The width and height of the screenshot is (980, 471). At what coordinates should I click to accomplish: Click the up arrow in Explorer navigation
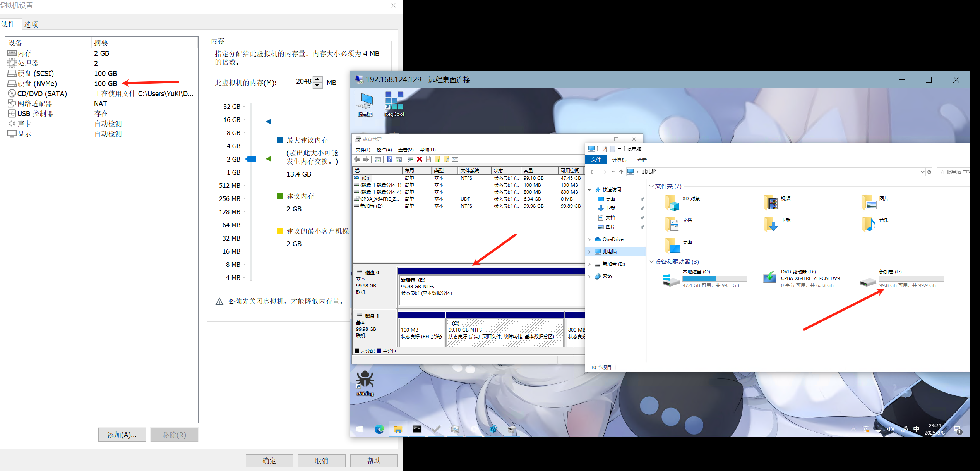[x=621, y=172]
